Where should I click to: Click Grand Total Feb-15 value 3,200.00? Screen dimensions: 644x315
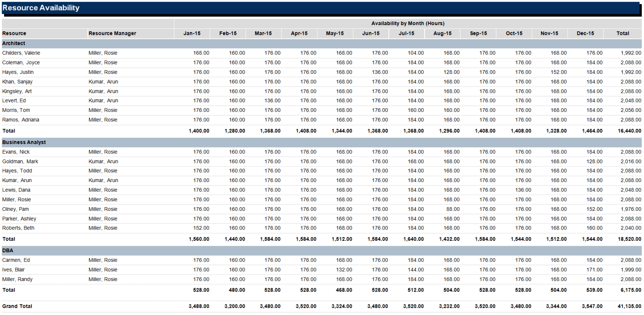click(235, 306)
